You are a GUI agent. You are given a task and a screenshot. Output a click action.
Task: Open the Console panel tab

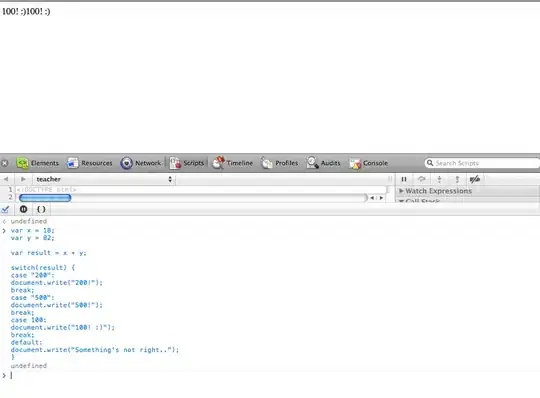pyautogui.click(x=368, y=163)
